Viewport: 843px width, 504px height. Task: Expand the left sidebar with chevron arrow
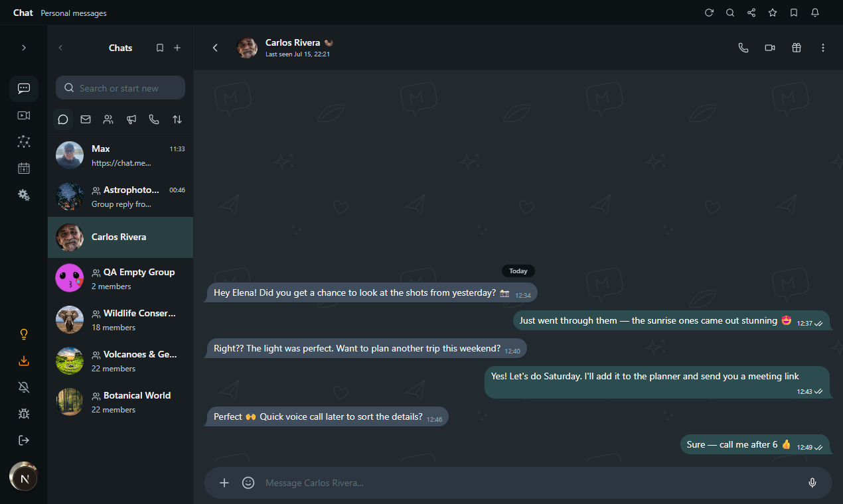pos(24,48)
